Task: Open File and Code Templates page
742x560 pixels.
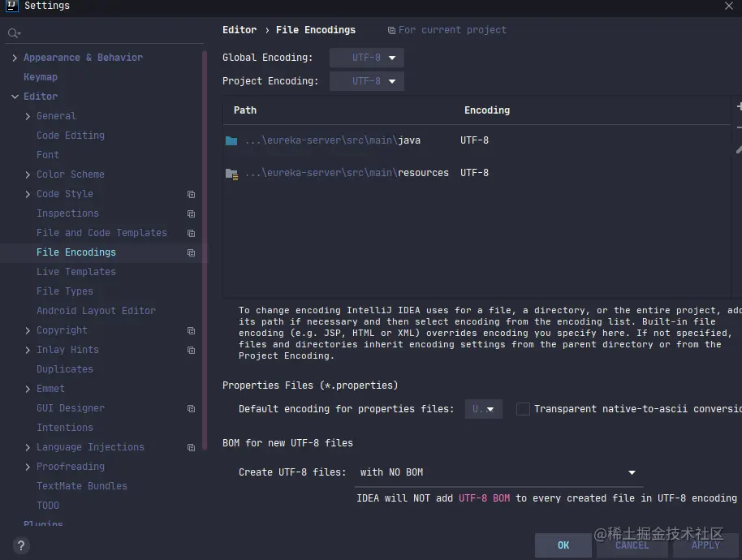Action: point(101,233)
